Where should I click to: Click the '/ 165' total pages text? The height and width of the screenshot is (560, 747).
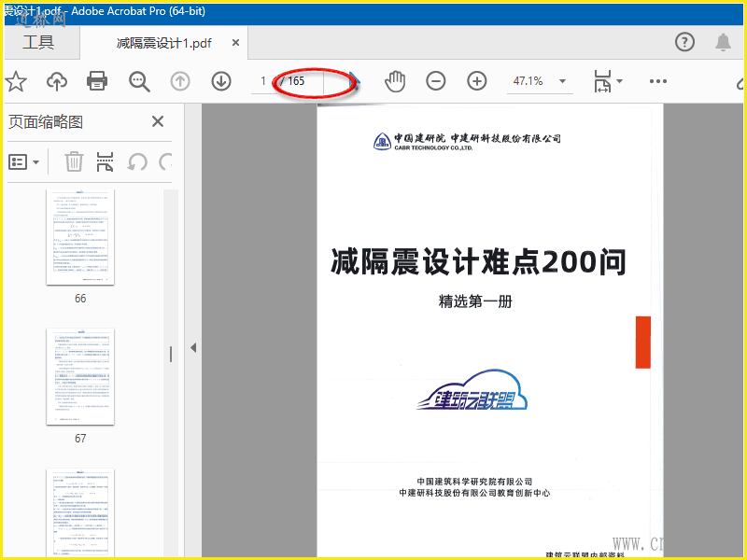292,81
